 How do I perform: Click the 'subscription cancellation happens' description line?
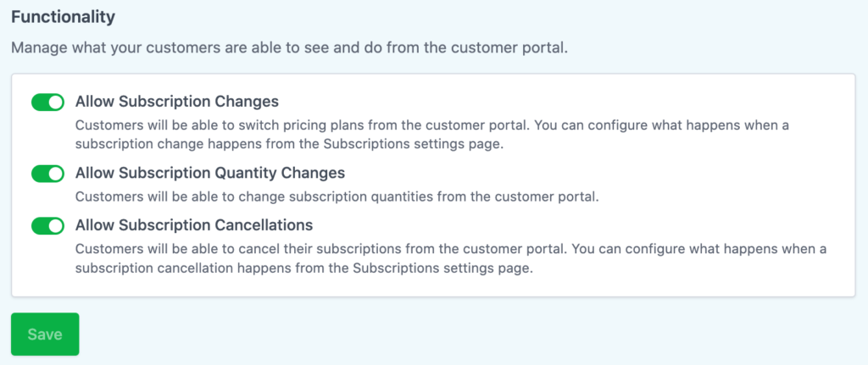click(x=304, y=270)
